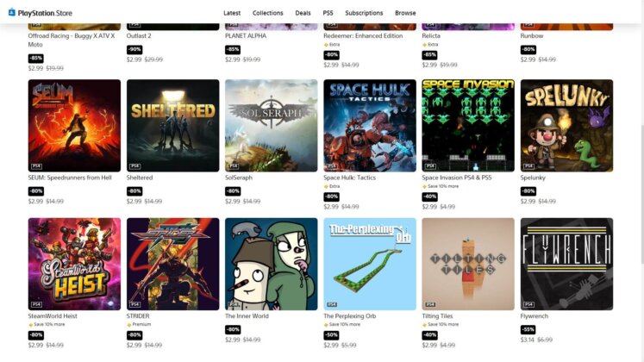Open the SEUM: Speedrunners from Hell cover art
This screenshot has height=362, width=644.
pos(74,126)
